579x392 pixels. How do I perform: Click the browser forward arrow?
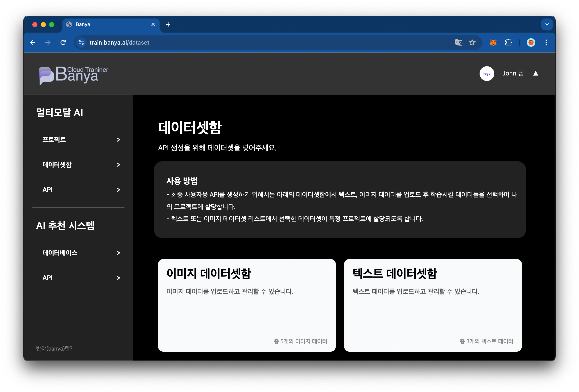pyautogui.click(x=48, y=43)
